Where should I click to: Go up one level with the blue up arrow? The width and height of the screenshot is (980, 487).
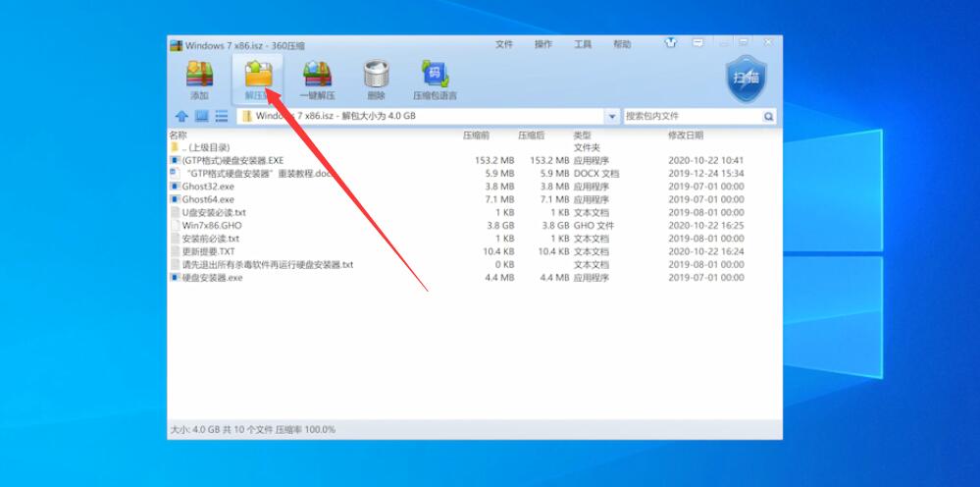pyautogui.click(x=181, y=116)
